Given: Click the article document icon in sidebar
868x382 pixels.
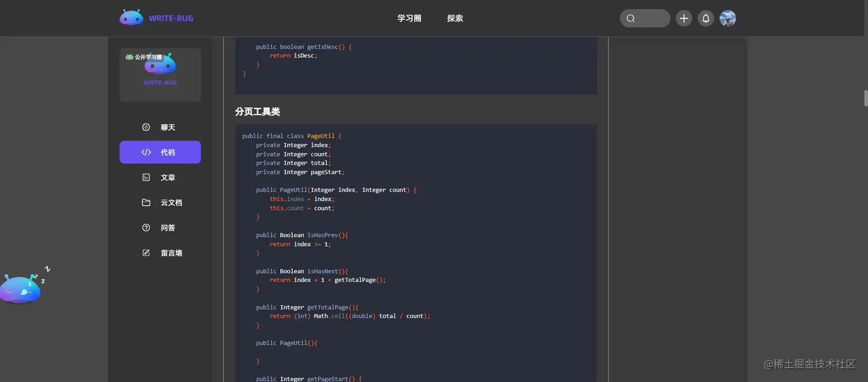Looking at the screenshot, I should (146, 178).
